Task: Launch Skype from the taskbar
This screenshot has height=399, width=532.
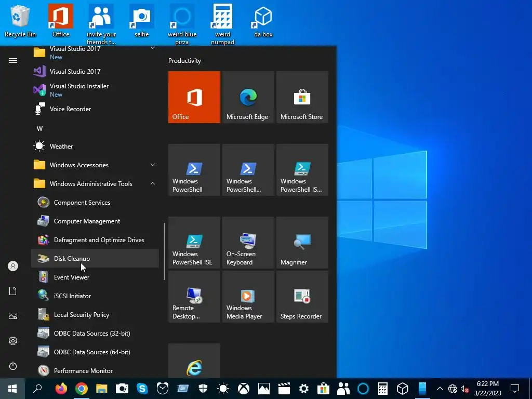Action: pyautogui.click(x=142, y=389)
